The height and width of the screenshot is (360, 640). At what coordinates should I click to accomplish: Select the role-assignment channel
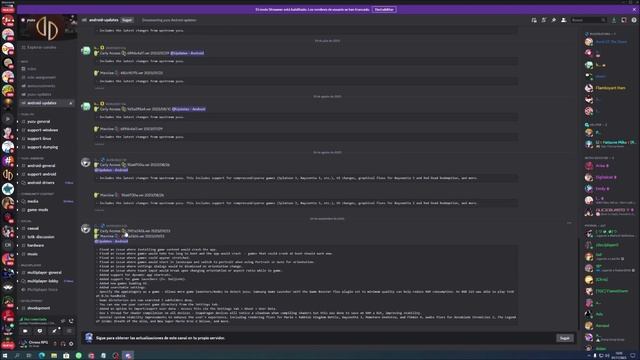coord(41,78)
